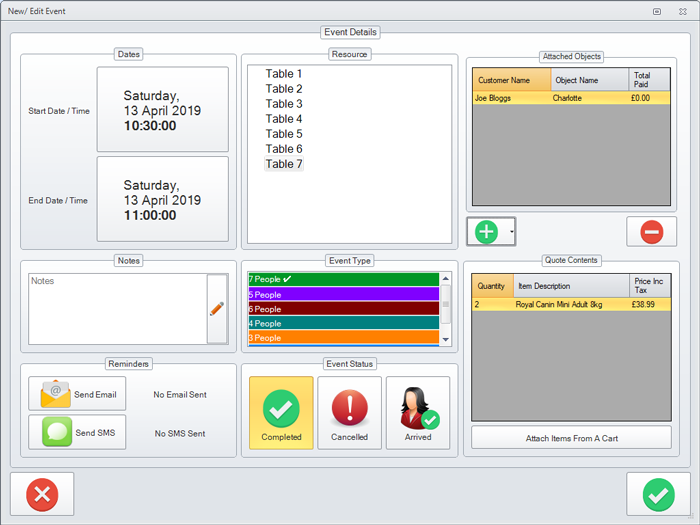This screenshot has width=700, height=525.
Task: Click the green plus add object icon
Action: pyautogui.click(x=487, y=232)
